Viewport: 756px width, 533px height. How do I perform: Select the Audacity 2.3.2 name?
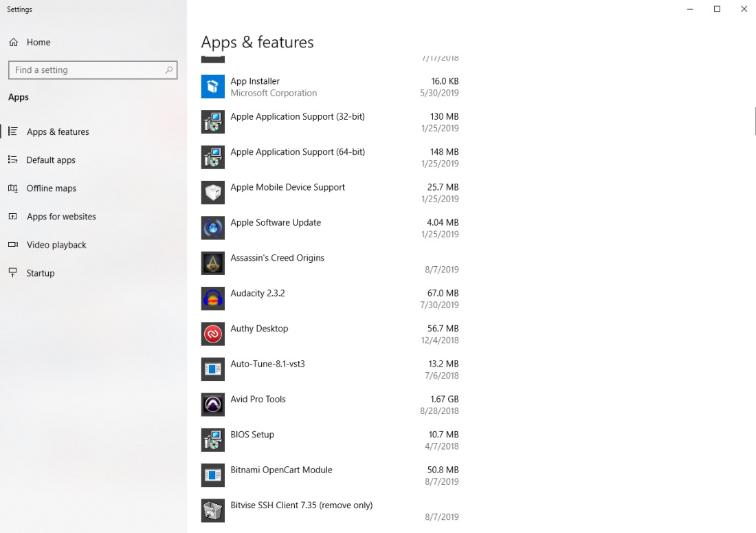coord(258,293)
